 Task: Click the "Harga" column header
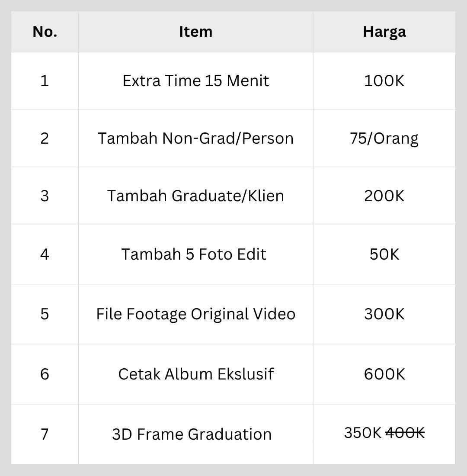(384, 32)
